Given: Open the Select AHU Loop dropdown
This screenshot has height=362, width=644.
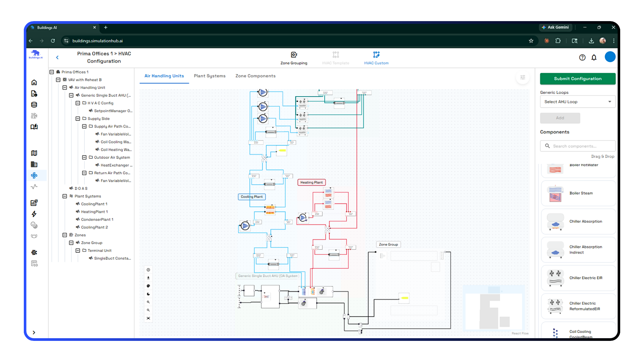Looking at the screenshot, I should (x=577, y=102).
